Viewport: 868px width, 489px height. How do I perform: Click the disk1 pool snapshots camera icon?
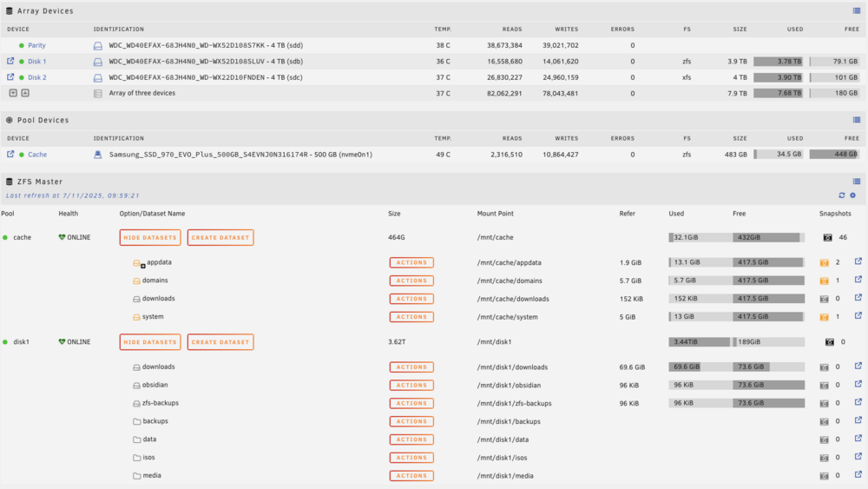click(x=829, y=342)
